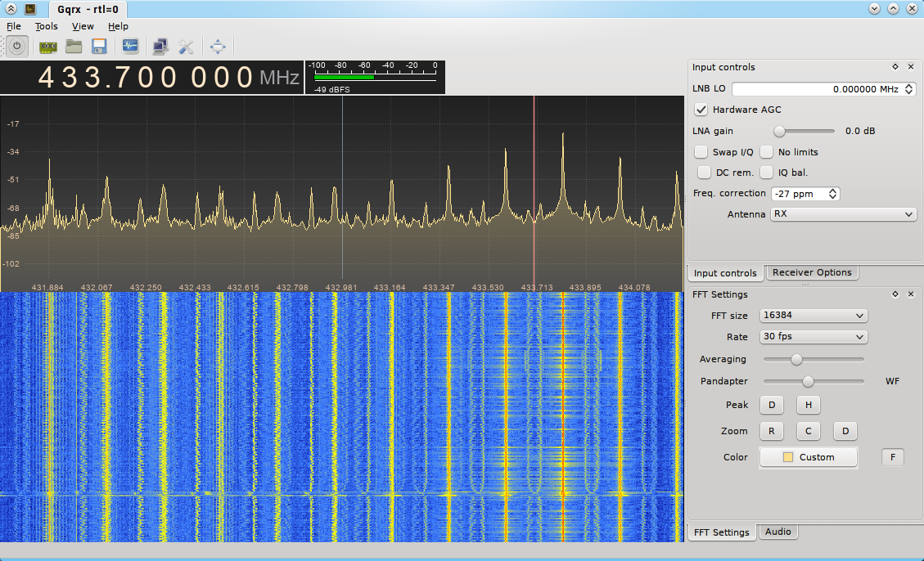The image size is (924, 561).
Task: Click the Custom color swatch
Action: coord(808,457)
